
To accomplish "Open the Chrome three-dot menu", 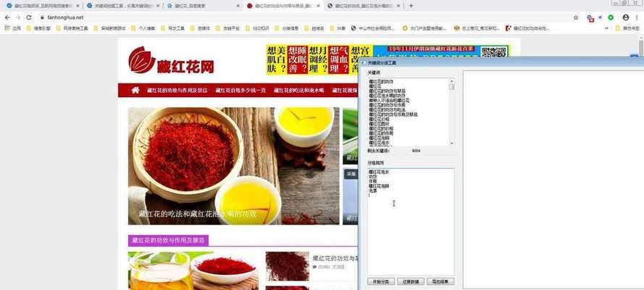I will pos(637,17).
